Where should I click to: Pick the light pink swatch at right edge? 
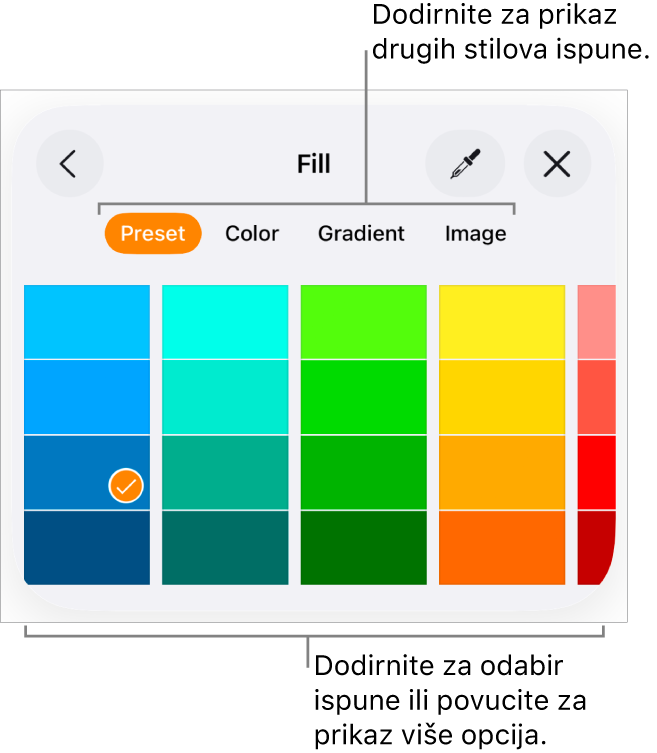[x=596, y=322]
